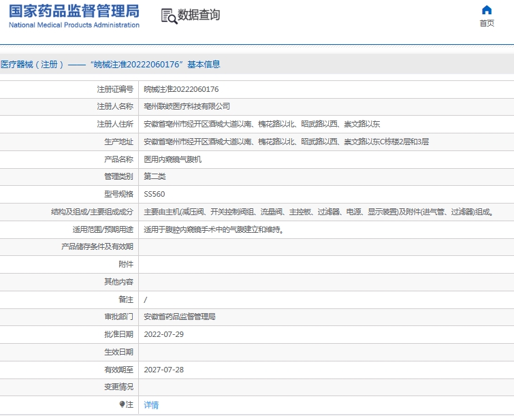The height and width of the screenshot is (420, 514).
Task: Click expiry date 2027-07-28
Action: pos(163,370)
